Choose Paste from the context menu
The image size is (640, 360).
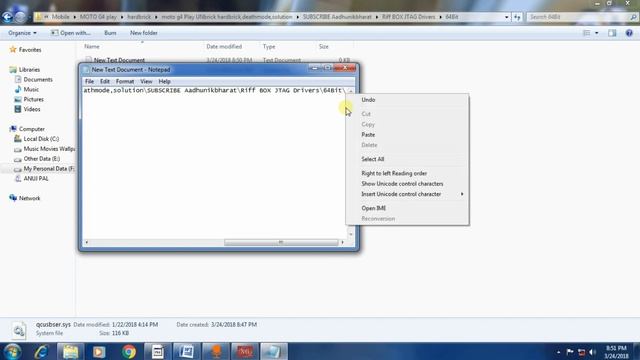pos(368,135)
